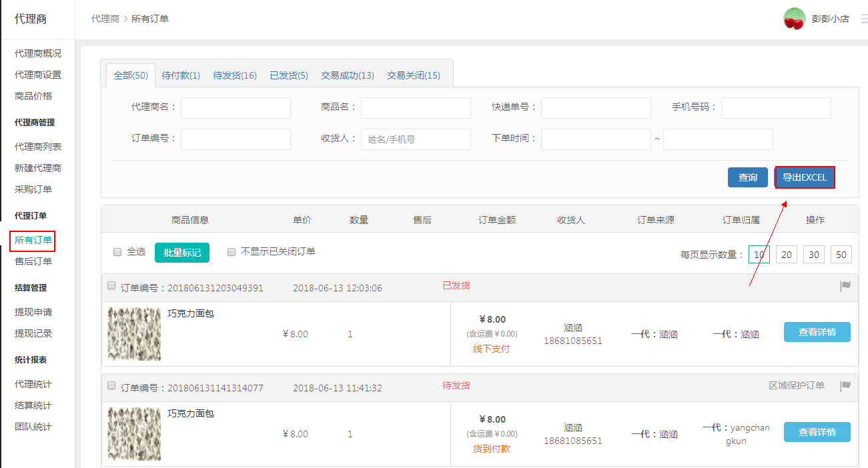Check the 全选 select-all checkbox
Screen dimensions: 868x468
pos(117,252)
